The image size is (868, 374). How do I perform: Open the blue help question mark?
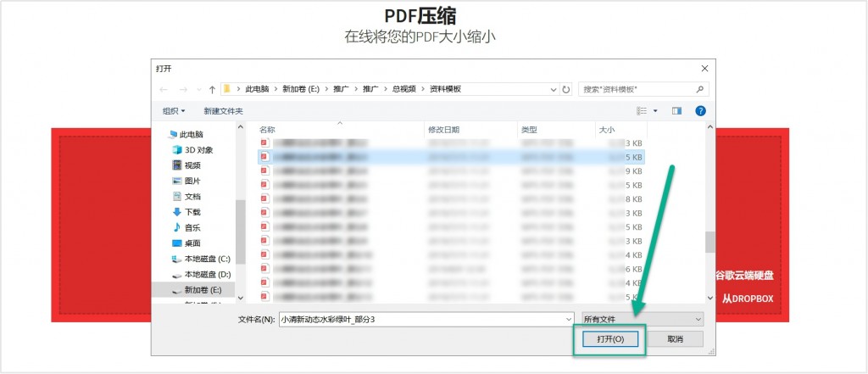700,111
